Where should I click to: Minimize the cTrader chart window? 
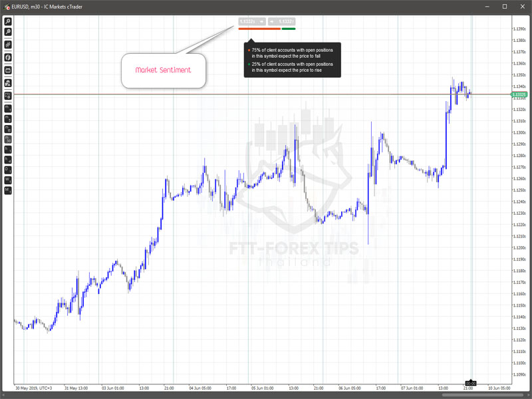(x=487, y=7)
